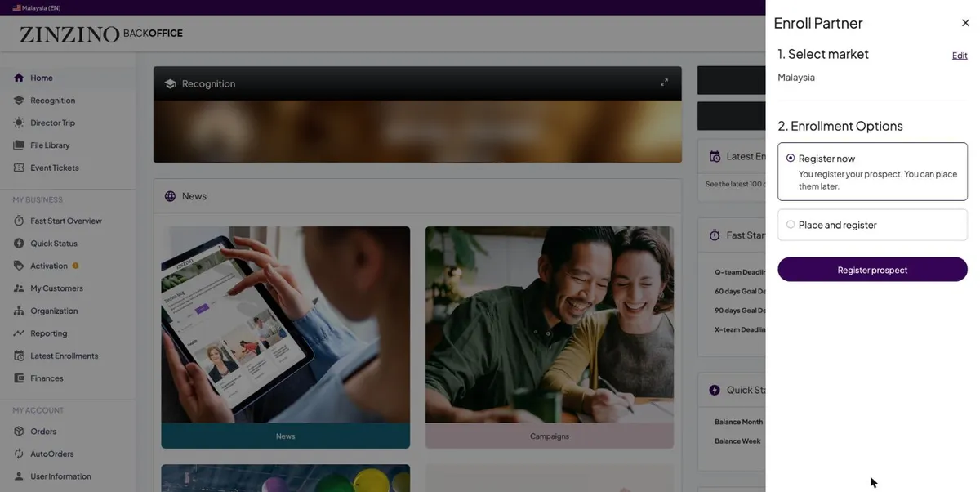Click the User Information person icon
This screenshot has width=980, height=492.
19,476
